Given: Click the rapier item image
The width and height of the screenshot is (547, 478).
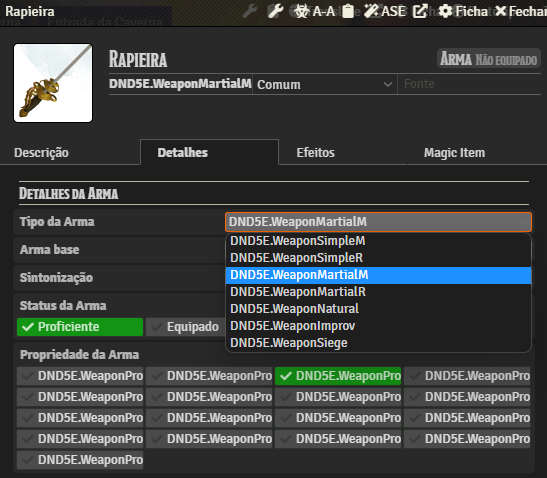Looking at the screenshot, I should [53, 83].
